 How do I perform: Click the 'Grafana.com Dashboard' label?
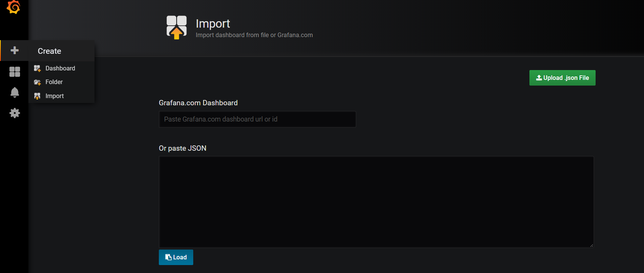tap(198, 103)
